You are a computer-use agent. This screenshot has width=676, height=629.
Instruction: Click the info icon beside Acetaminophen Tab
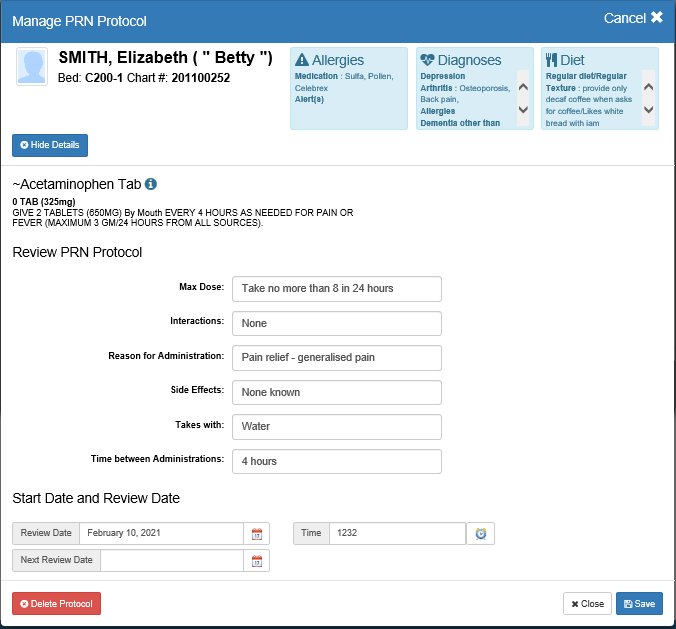click(151, 185)
